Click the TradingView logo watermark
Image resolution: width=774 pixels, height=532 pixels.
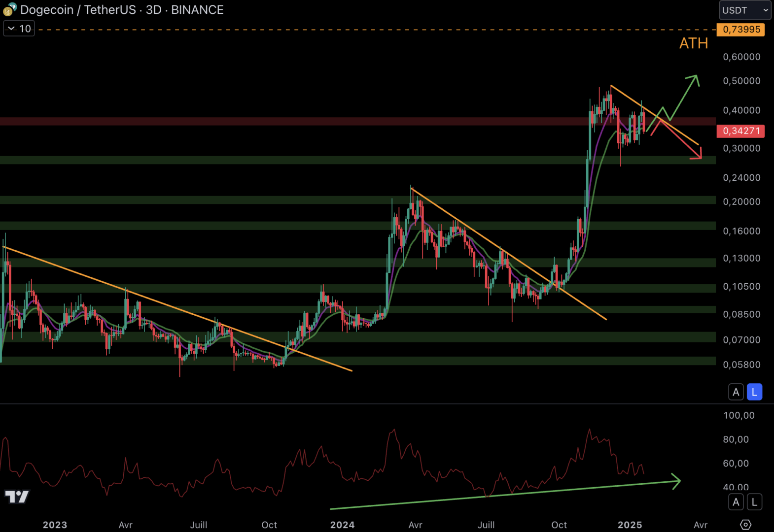[x=17, y=497]
